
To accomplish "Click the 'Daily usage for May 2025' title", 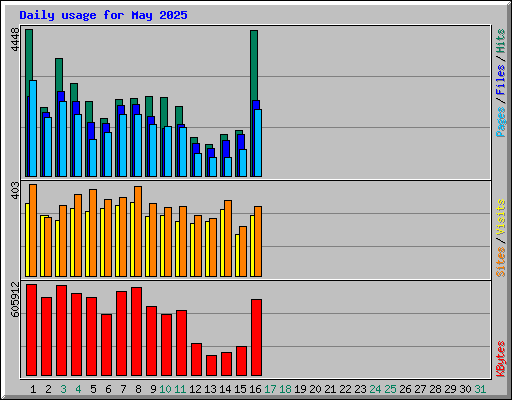I will (x=103, y=15).
